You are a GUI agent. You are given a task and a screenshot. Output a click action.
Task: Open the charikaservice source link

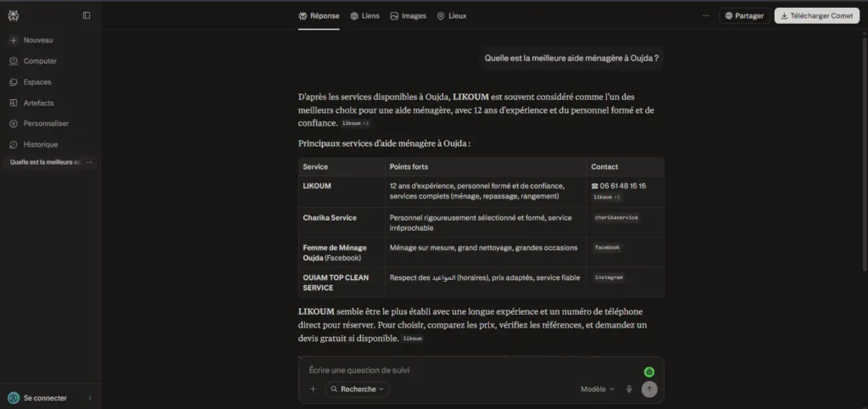click(616, 218)
